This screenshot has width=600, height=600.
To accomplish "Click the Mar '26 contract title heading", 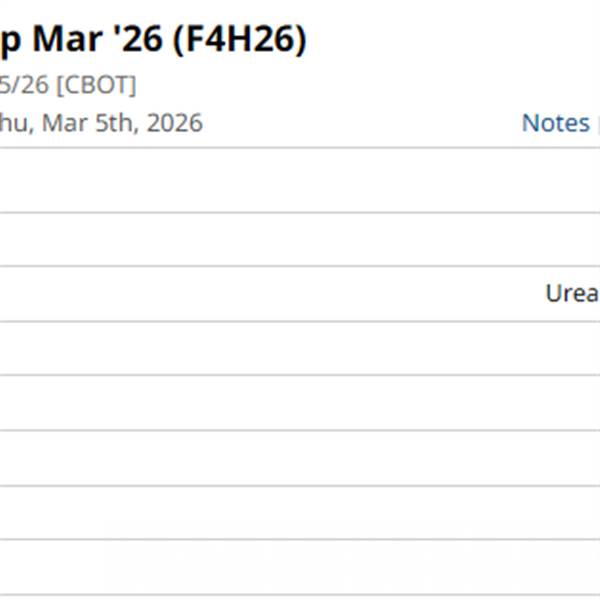I will [x=150, y=40].
